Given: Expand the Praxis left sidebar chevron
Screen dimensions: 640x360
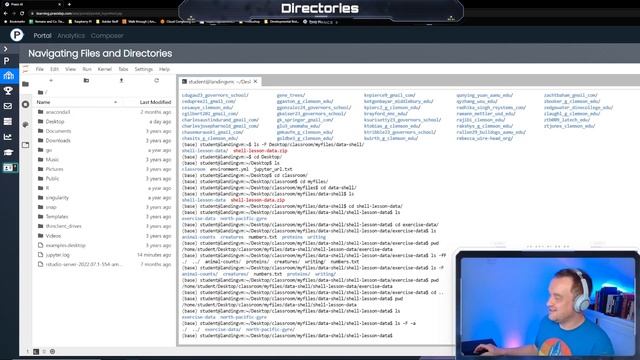Looking at the screenshot, I should pos(6,49).
